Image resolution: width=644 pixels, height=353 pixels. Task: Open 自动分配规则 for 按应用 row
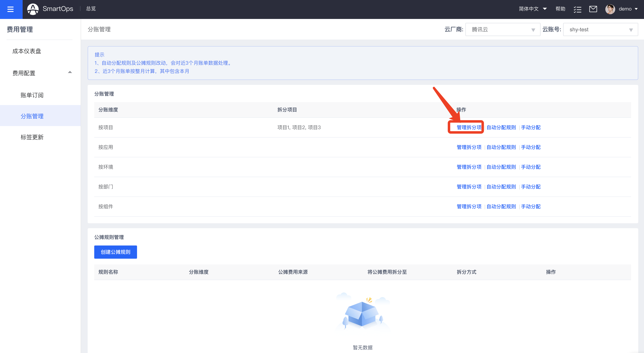pyautogui.click(x=501, y=147)
